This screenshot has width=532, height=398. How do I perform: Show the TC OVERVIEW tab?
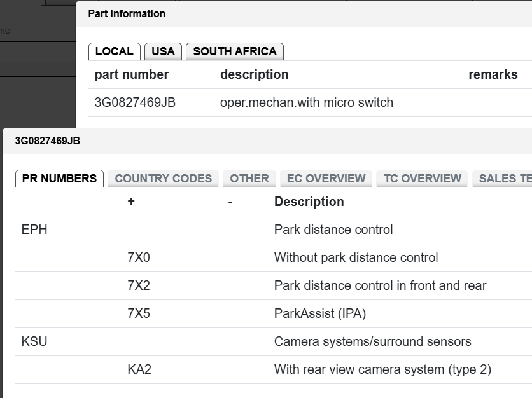click(423, 179)
